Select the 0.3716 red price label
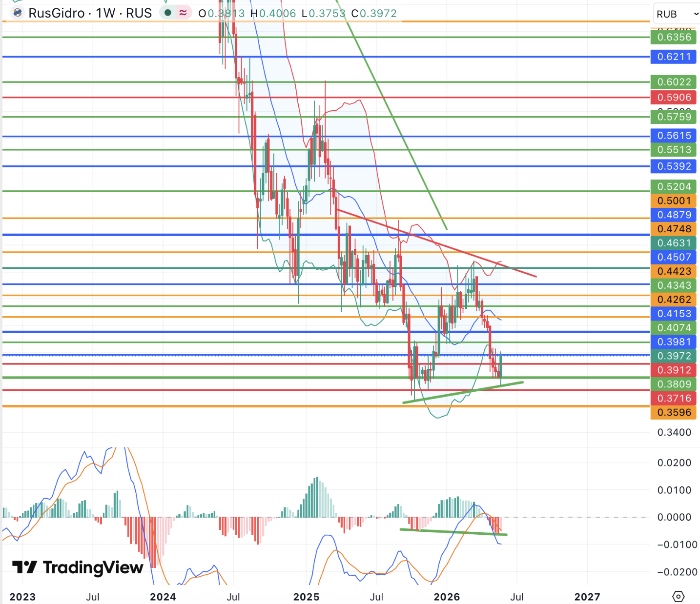The height and width of the screenshot is (604, 700). point(674,399)
